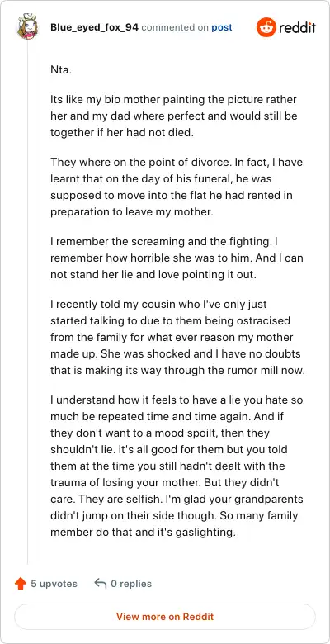Click the paragraph starting "I recently told my cousin"
The image size is (330, 644).
(x=177, y=337)
